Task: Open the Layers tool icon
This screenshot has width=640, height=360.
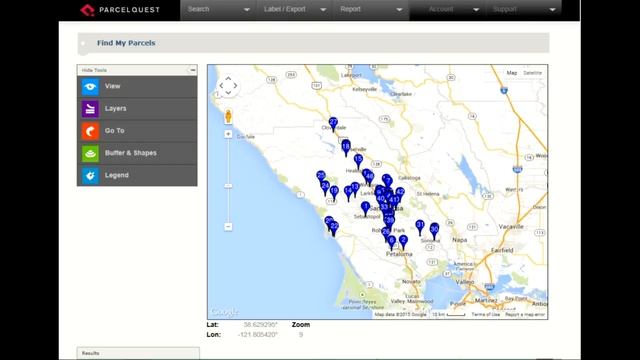Action: tap(90, 109)
